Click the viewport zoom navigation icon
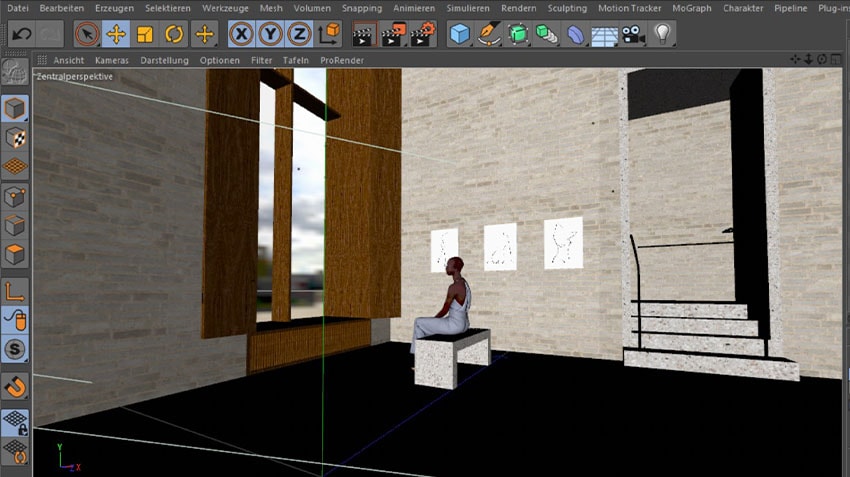 pyautogui.click(x=808, y=59)
